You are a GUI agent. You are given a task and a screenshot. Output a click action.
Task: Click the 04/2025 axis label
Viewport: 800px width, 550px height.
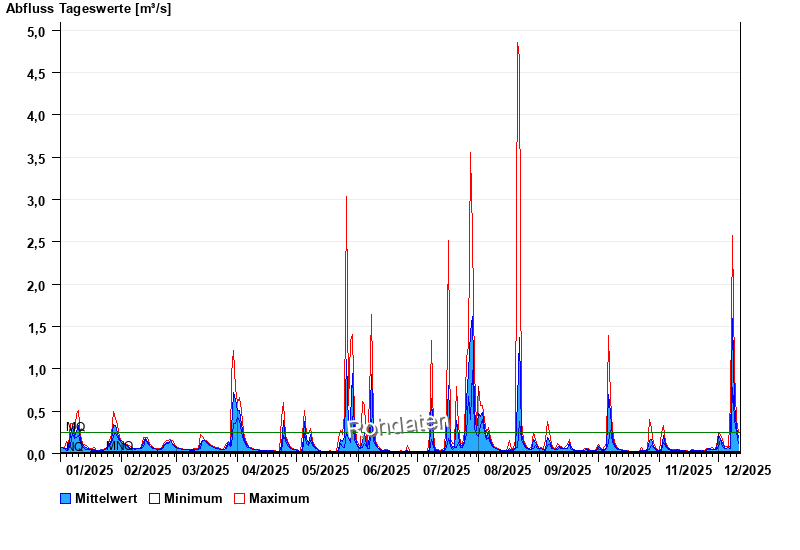pos(265,470)
